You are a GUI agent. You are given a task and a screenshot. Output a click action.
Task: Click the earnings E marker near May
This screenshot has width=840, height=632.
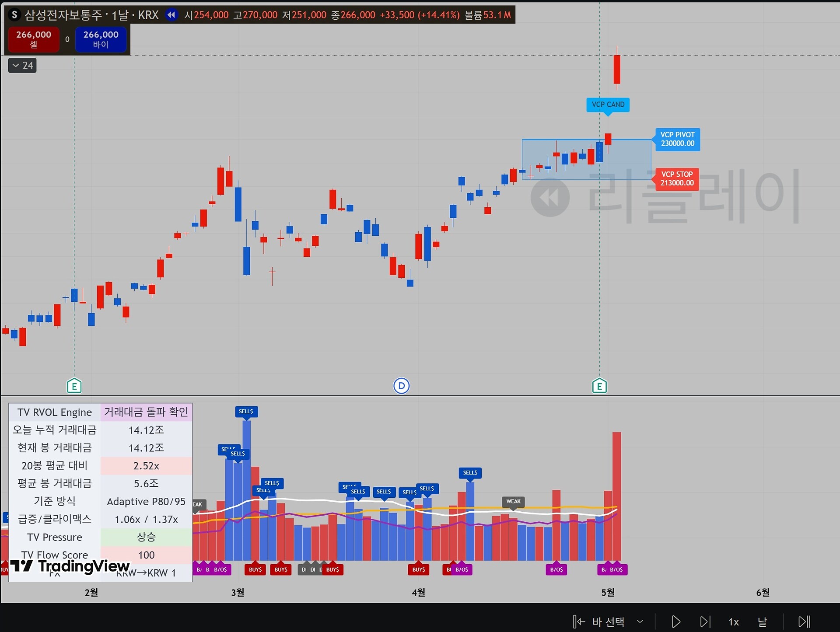point(599,386)
